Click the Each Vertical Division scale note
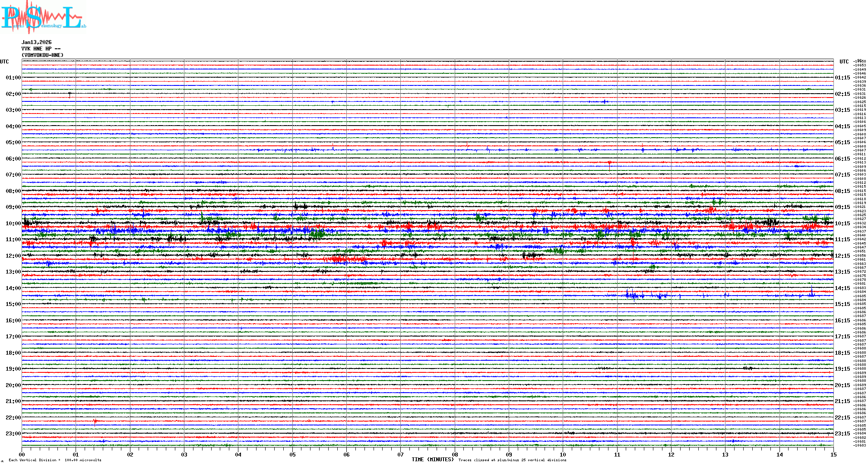868x466 pixels. [x=55, y=460]
